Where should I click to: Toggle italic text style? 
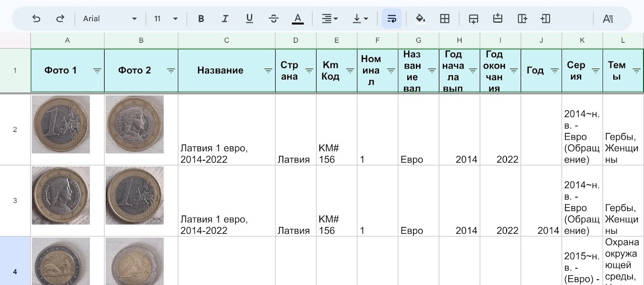(x=225, y=19)
